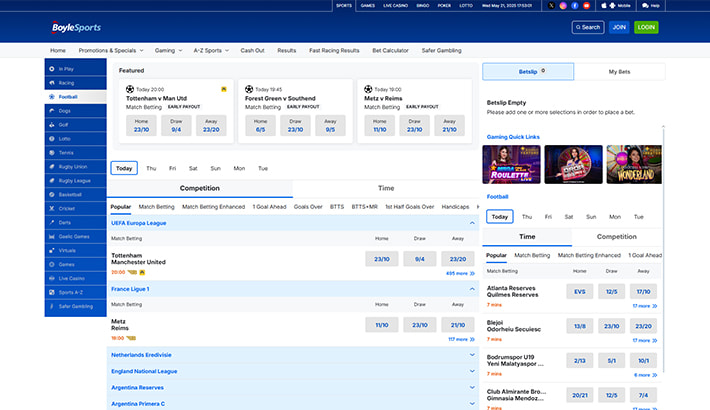Click the Search field

coord(588,27)
